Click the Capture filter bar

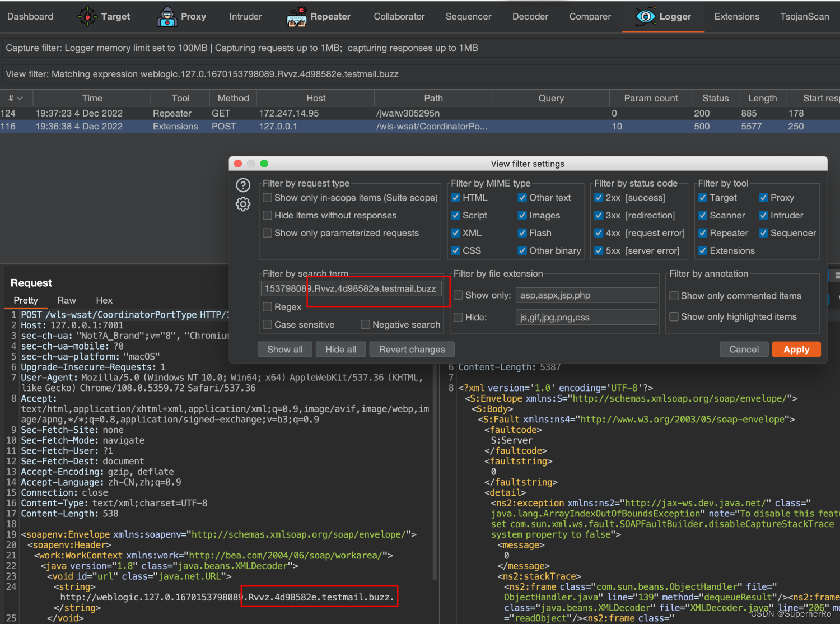[x=420, y=48]
